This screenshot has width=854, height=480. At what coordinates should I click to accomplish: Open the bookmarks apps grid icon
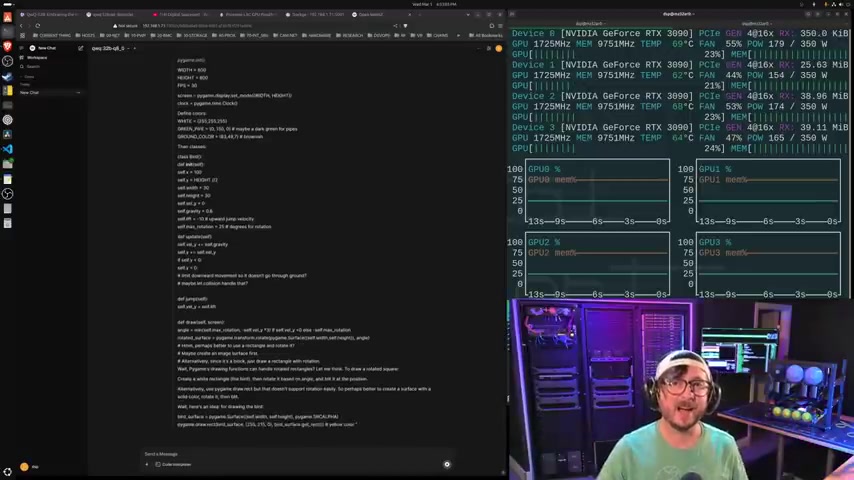[x=22, y=35]
